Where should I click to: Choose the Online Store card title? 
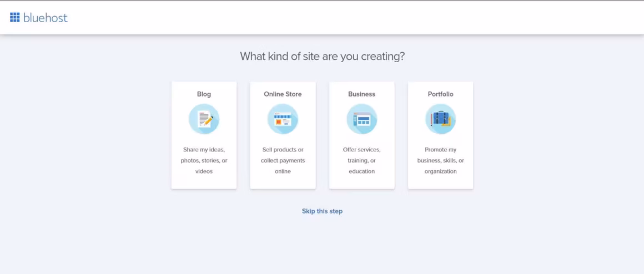click(283, 94)
